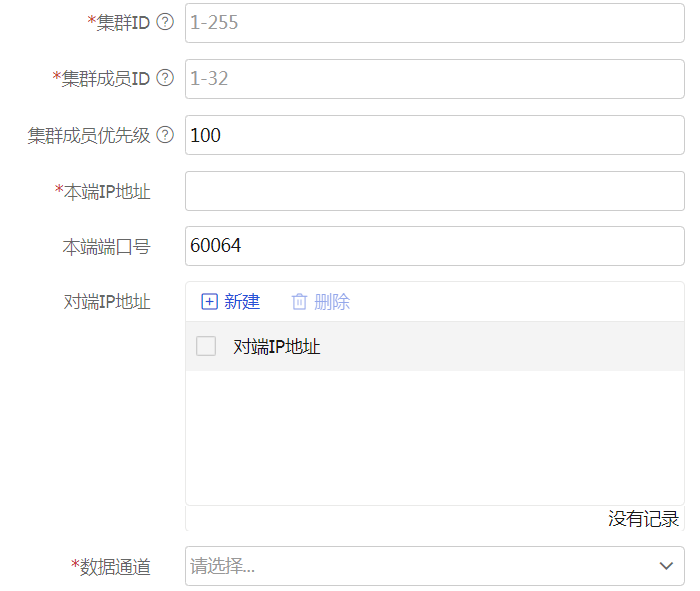This screenshot has height=591, width=700.
Task: Click the help icon beside 集群成员ID
Action: [165, 78]
